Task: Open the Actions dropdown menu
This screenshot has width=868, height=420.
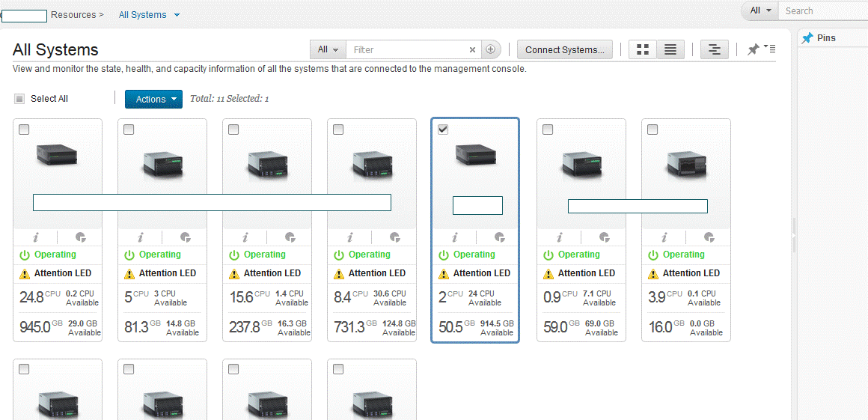Action: pos(153,99)
